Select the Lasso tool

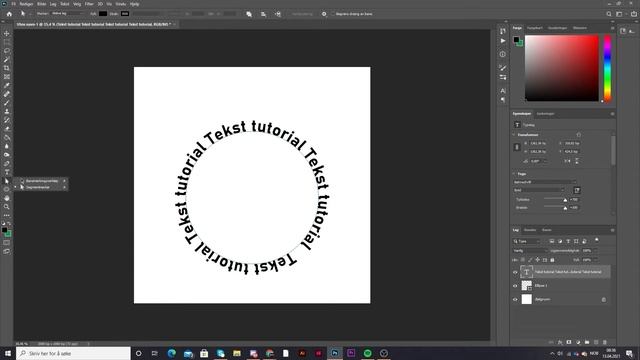[7, 51]
